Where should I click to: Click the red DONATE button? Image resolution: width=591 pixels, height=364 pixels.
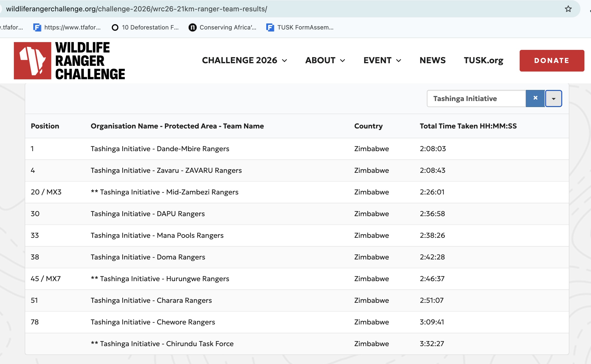tap(552, 61)
